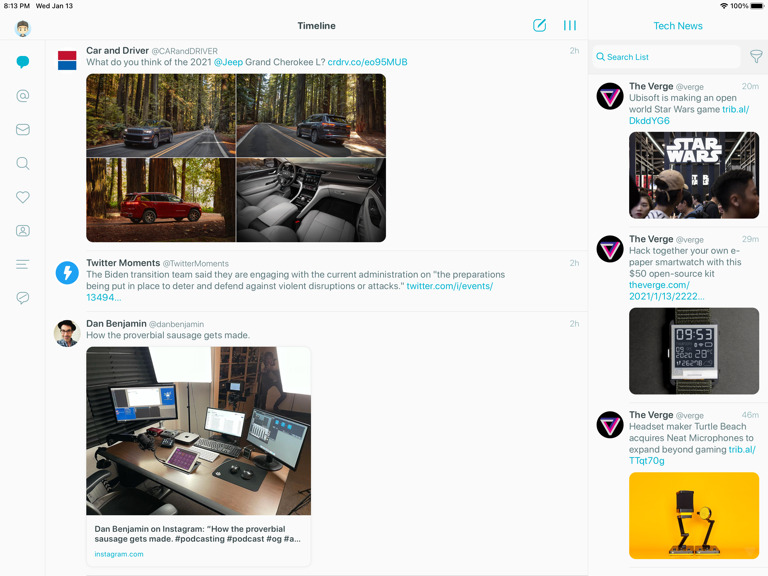View Dan Benjamin's desk setup photo

tap(198, 431)
